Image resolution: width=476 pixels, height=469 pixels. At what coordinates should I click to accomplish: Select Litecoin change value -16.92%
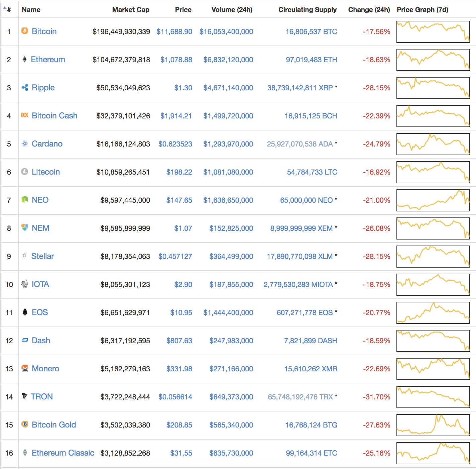377,172
